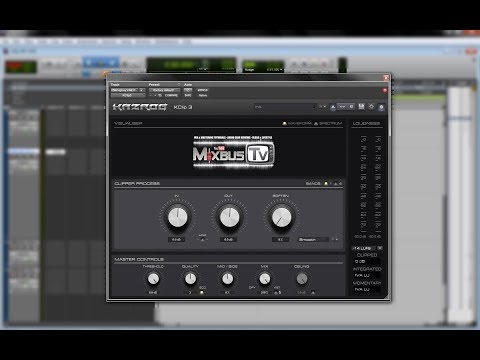Click the SOFTEN knob

coord(281,217)
